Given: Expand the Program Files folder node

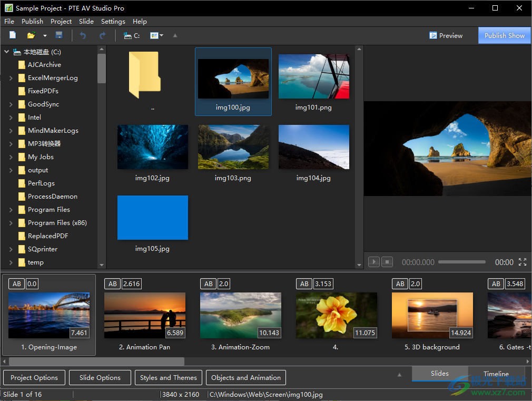Looking at the screenshot, I should coord(11,210).
